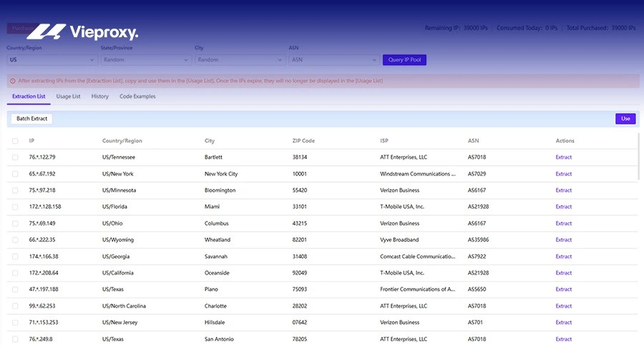Extract the Wheatland, Wyoming IP
Image resolution: width=644 pixels, height=362 pixels.
point(564,240)
